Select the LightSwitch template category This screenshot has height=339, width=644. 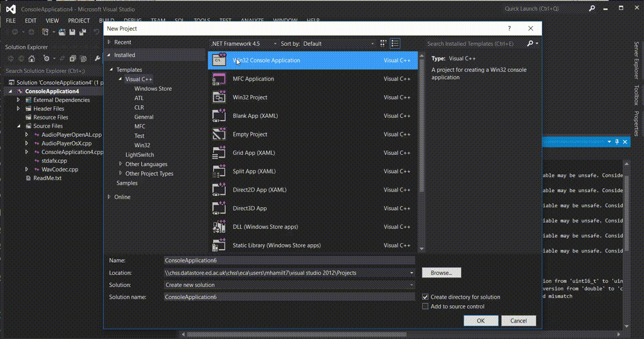click(x=140, y=154)
